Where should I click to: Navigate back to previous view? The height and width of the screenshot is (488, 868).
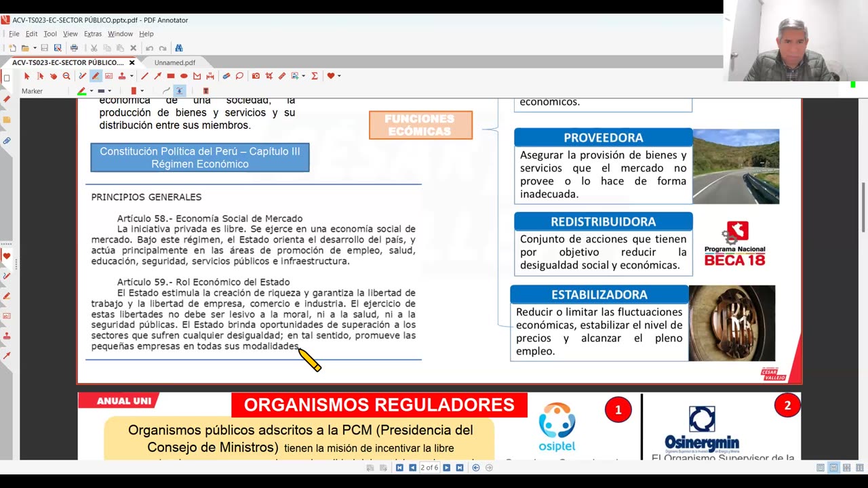click(x=476, y=468)
